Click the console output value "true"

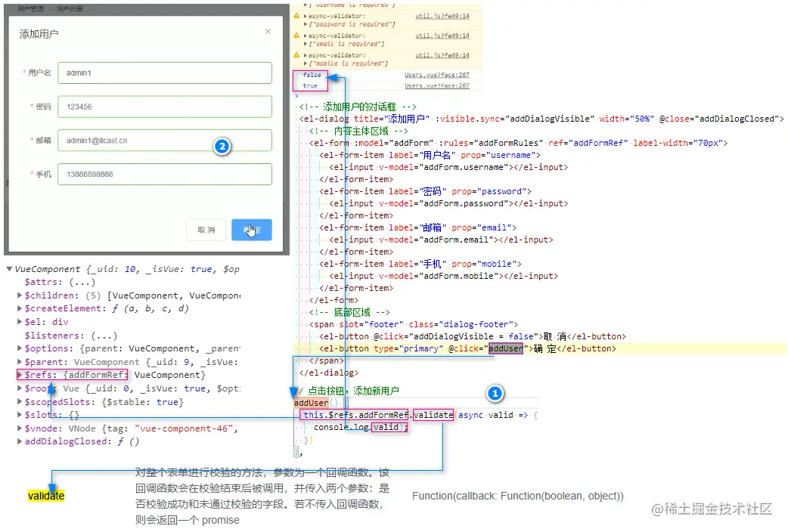tap(310, 86)
